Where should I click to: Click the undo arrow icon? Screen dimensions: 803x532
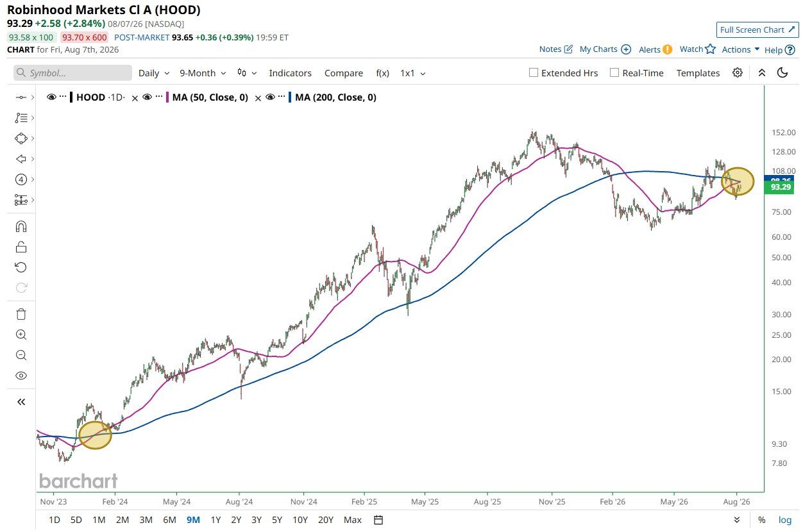tap(21, 267)
